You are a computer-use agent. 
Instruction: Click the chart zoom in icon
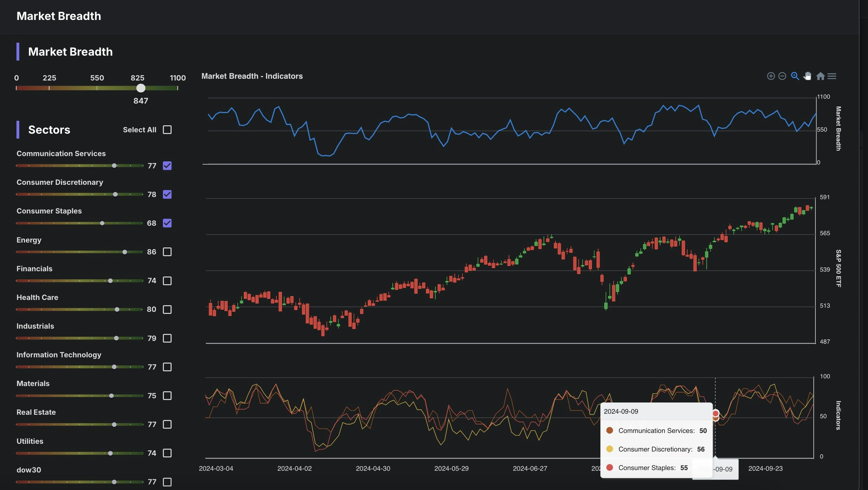pos(771,76)
